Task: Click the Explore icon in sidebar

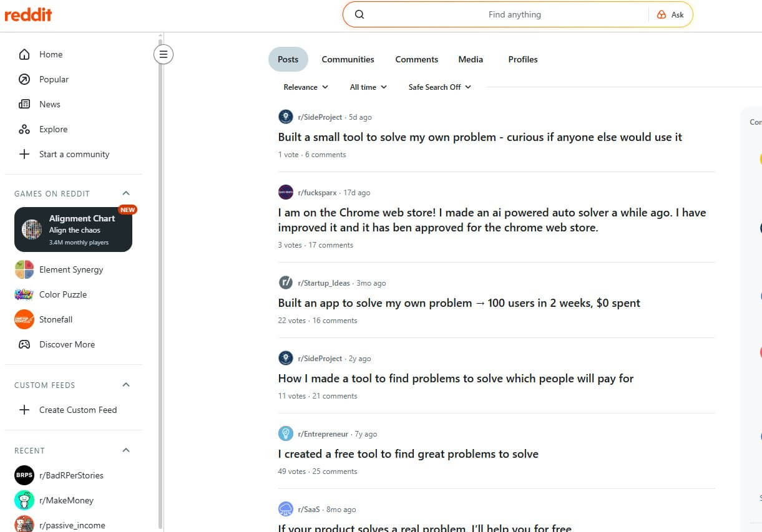Action: (24, 129)
